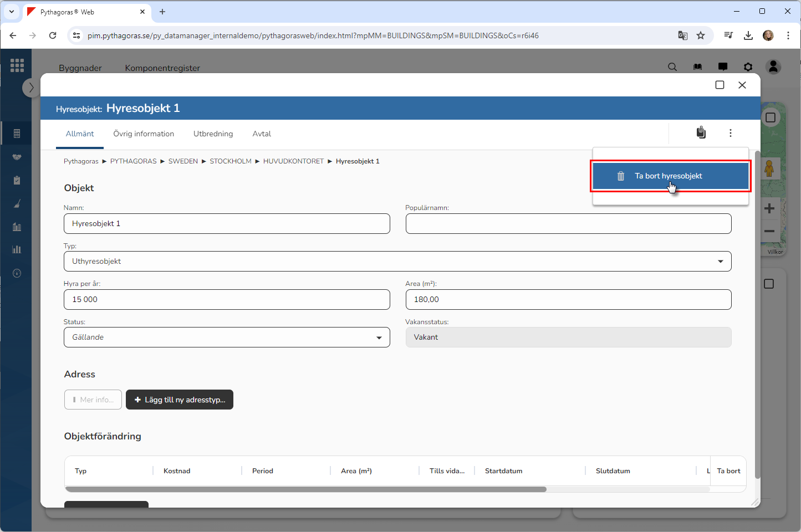Click the user profile avatar icon

click(x=773, y=67)
